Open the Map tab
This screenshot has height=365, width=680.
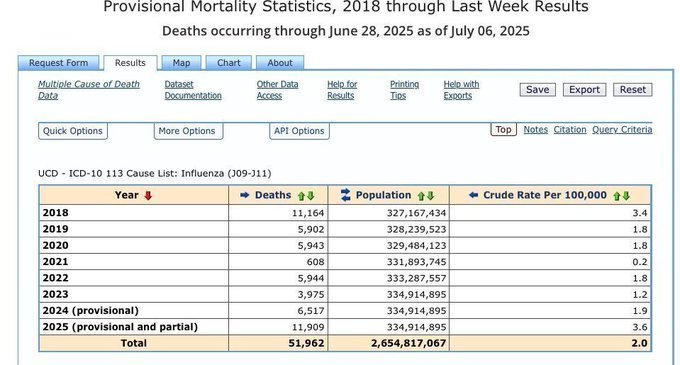(181, 63)
